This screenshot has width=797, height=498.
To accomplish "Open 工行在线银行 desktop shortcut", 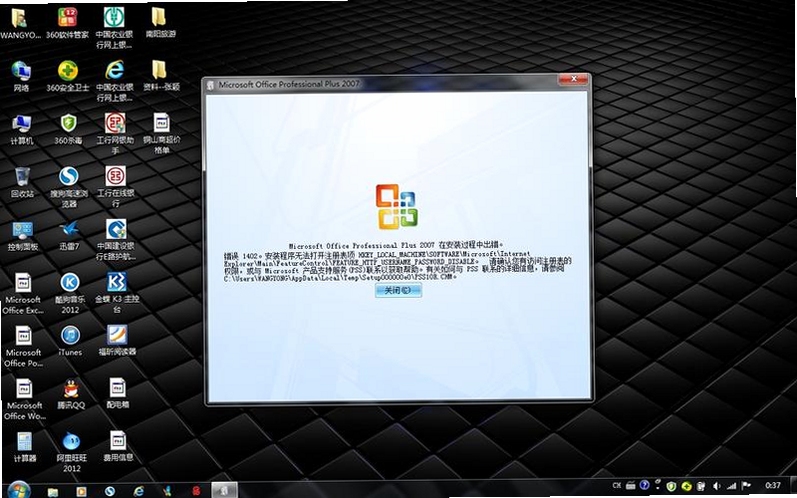I will (x=115, y=186).
